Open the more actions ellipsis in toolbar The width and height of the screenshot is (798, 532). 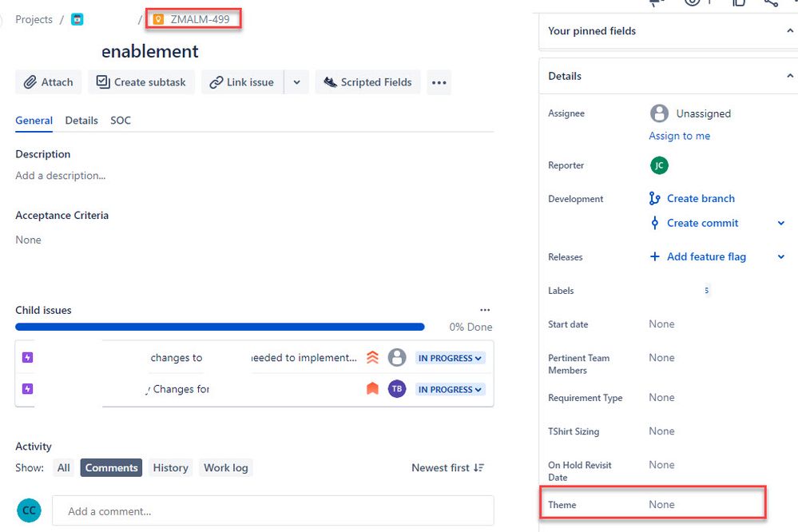pyautogui.click(x=439, y=82)
